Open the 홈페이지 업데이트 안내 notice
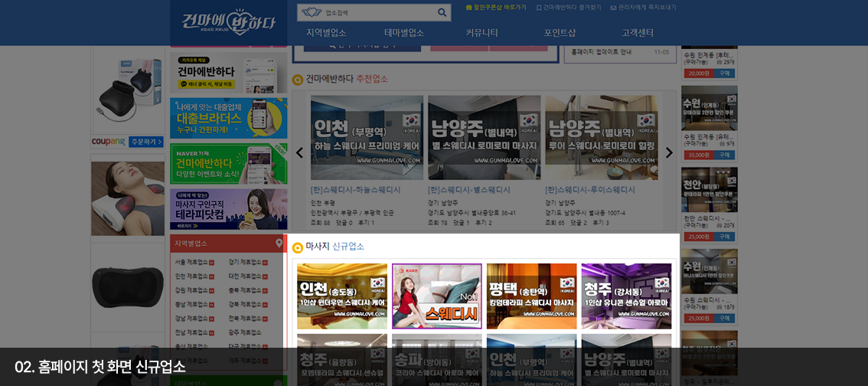The width and height of the screenshot is (868, 386). tap(601, 52)
